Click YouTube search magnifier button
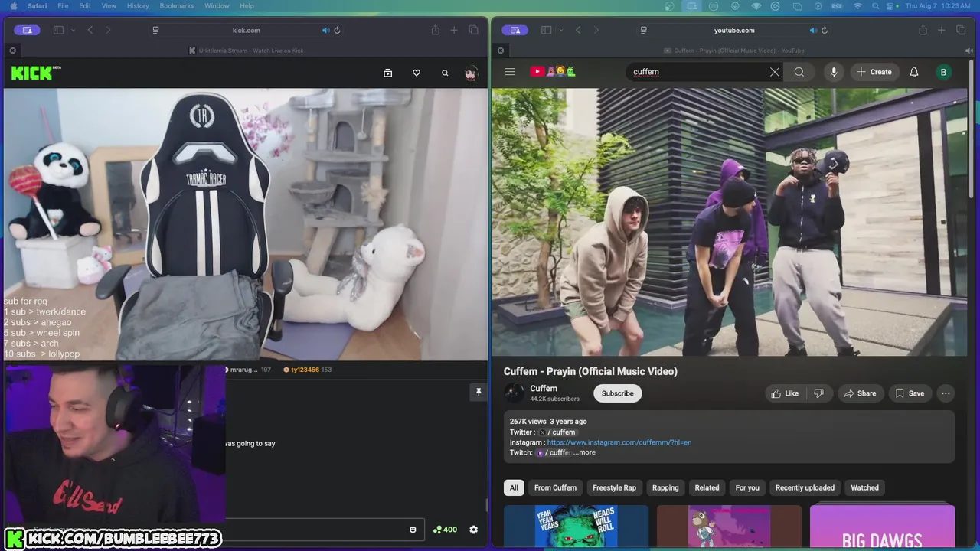The width and height of the screenshot is (980, 551). click(x=799, y=72)
